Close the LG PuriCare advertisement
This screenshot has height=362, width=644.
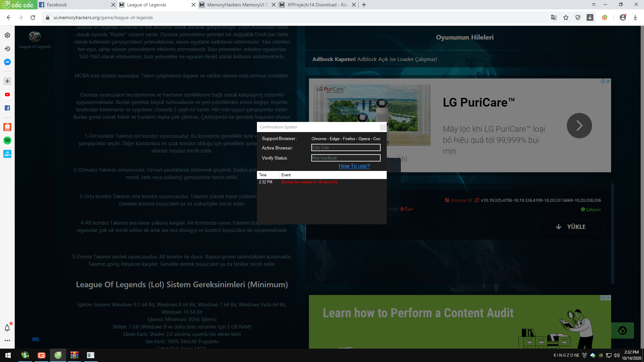coord(608,81)
